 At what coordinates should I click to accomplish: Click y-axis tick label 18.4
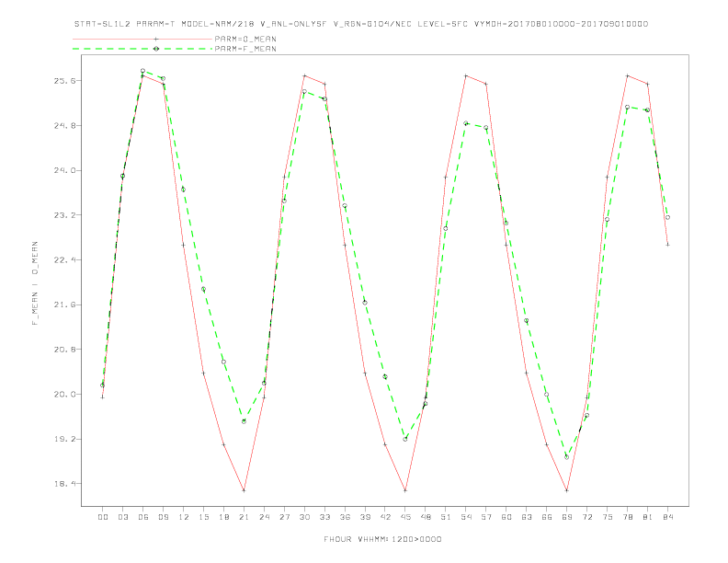tap(63, 484)
